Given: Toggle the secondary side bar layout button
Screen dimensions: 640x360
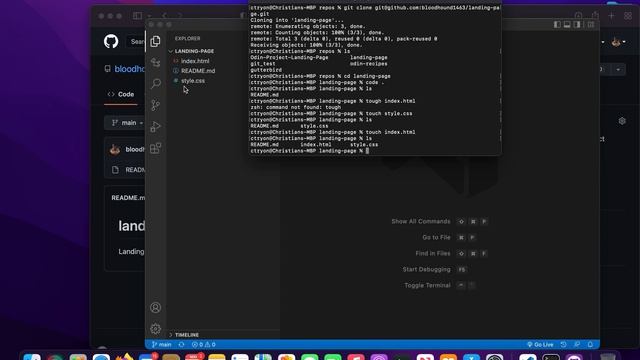Looking at the screenshot, I should tap(577, 25).
